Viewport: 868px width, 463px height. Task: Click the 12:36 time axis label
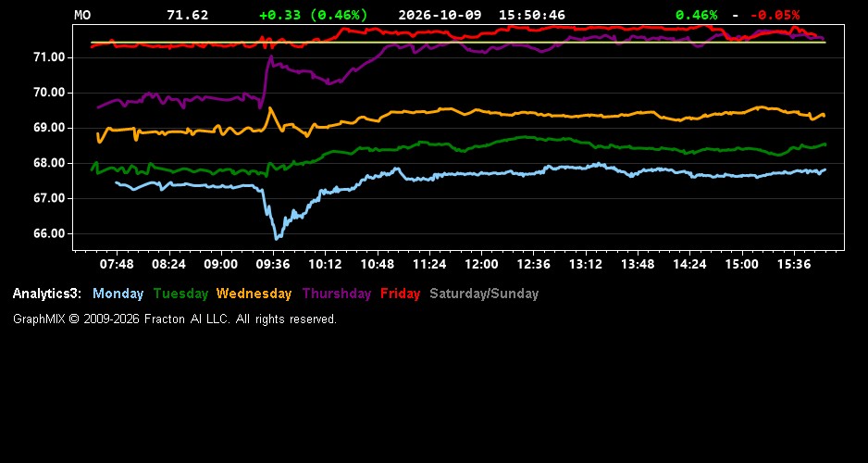tap(534, 264)
